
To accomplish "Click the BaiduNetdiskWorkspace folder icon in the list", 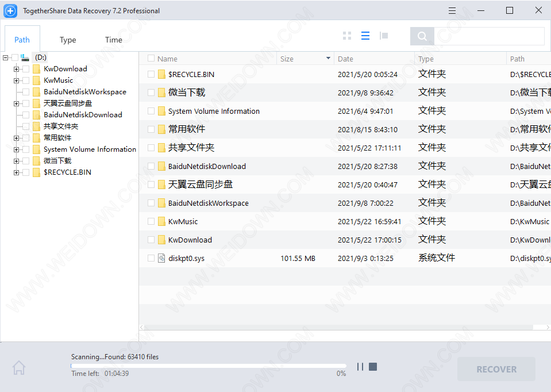I will pos(161,203).
